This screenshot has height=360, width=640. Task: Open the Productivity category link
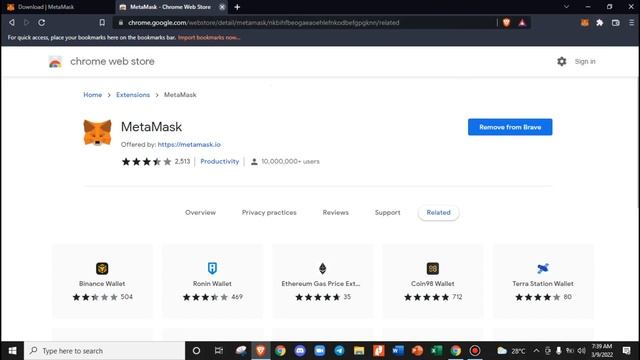click(x=220, y=161)
